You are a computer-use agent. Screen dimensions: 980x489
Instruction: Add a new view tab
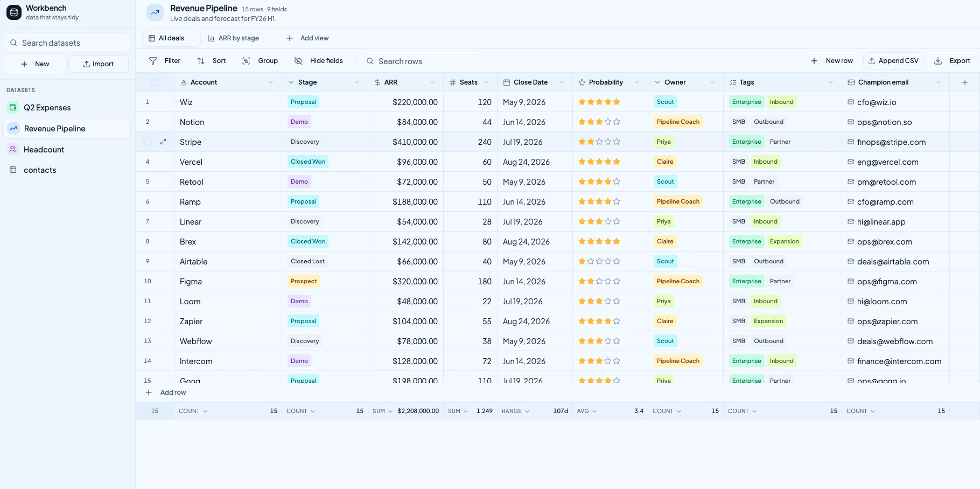pos(307,38)
